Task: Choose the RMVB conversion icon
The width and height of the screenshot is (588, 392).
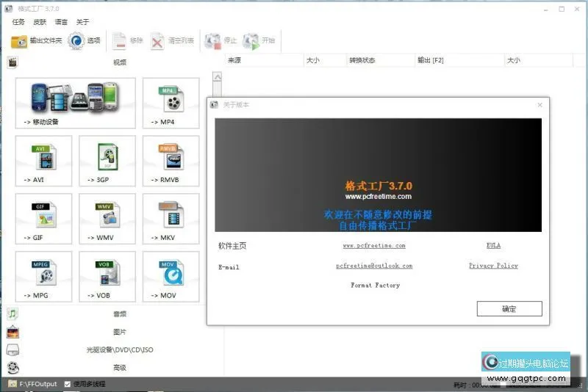Action: 171,161
